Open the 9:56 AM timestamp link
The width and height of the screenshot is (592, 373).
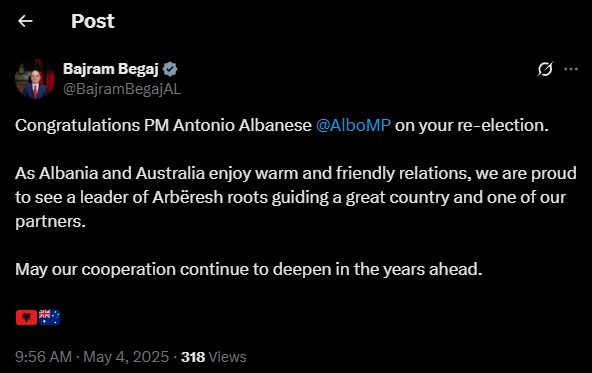[43, 357]
